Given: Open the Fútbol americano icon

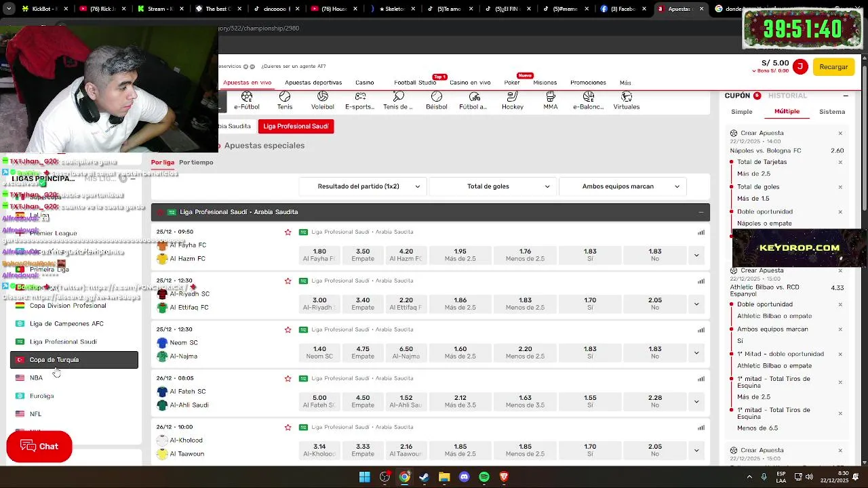Looking at the screenshot, I should point(473,101).
